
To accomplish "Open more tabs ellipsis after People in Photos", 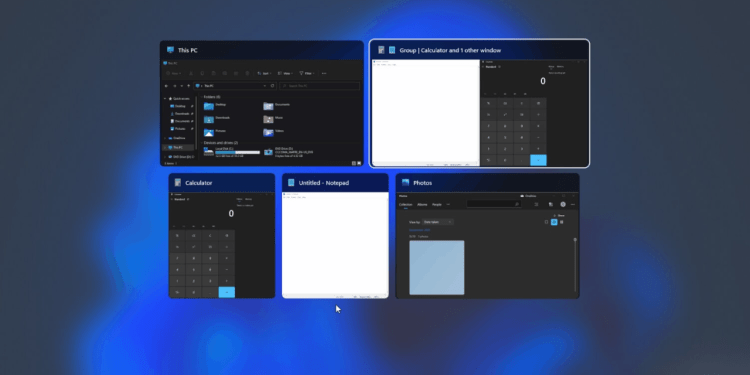I will click(448, 204).
